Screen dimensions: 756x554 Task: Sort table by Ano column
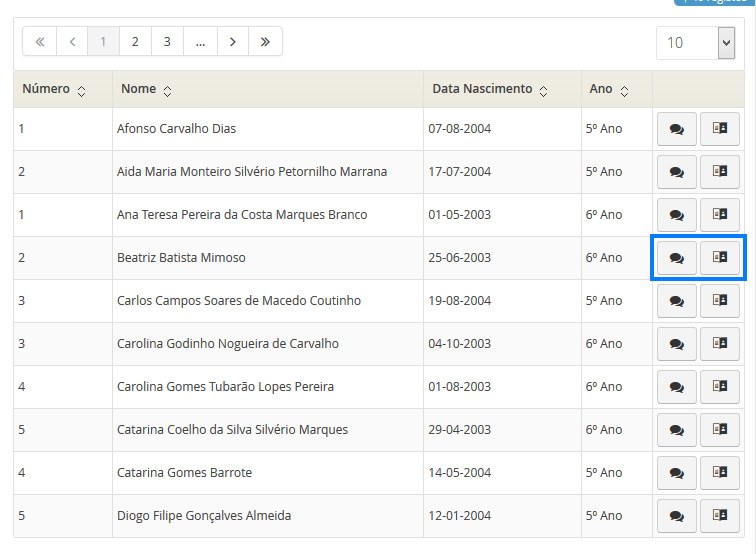[624, 90]
